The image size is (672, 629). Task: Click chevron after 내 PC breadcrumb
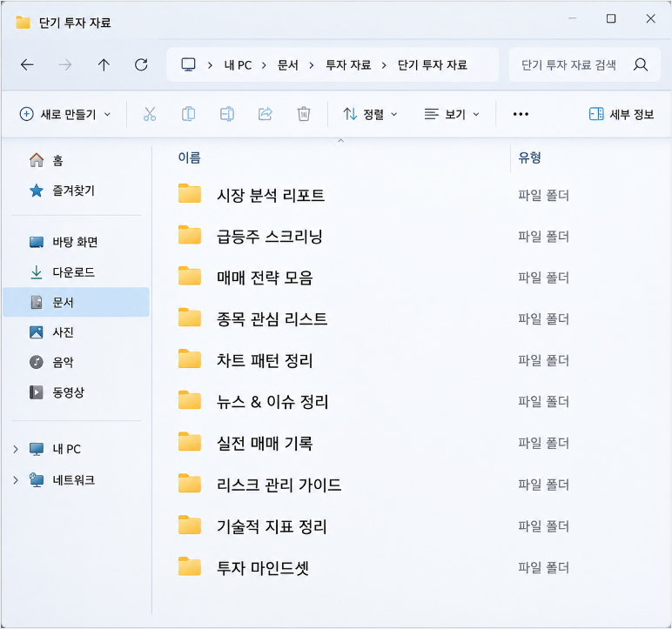264,65
